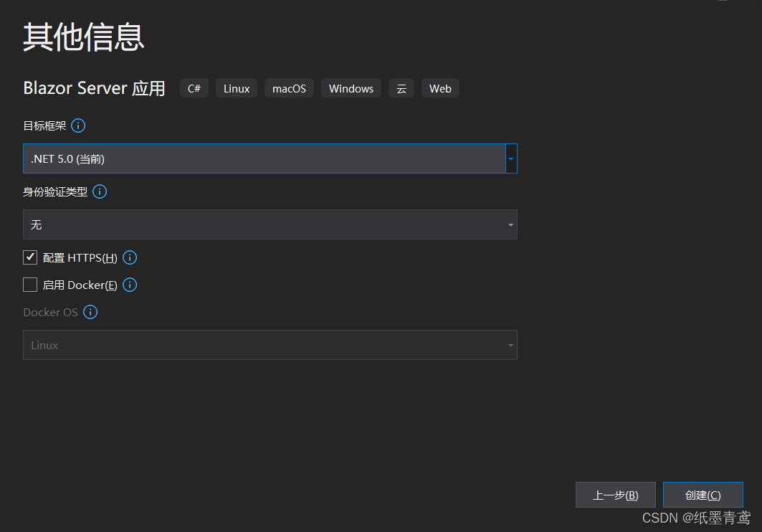This screenshot has width=762, height=532.
Task: Click the Blazor Server 应用 title
Action: [x=95, y=88]
